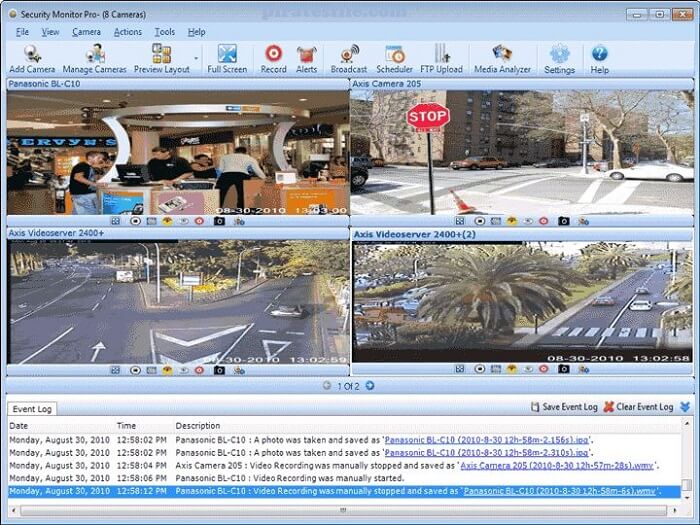Take a photo on Axis Camera 205
Viewport: 700px width, 525px height.
click(563, 221)
